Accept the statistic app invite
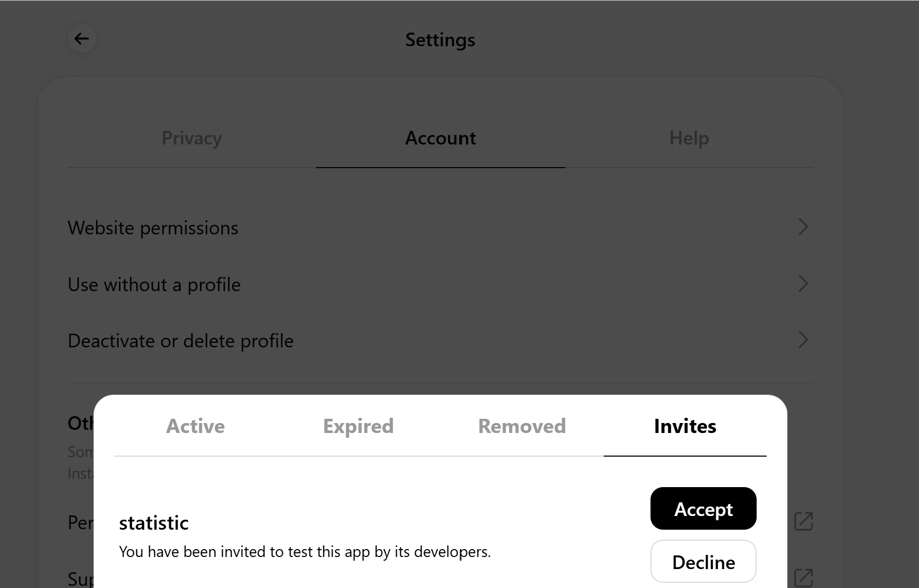Image resolution: width=919 pixels, height=588 pixels. (703, 509)
